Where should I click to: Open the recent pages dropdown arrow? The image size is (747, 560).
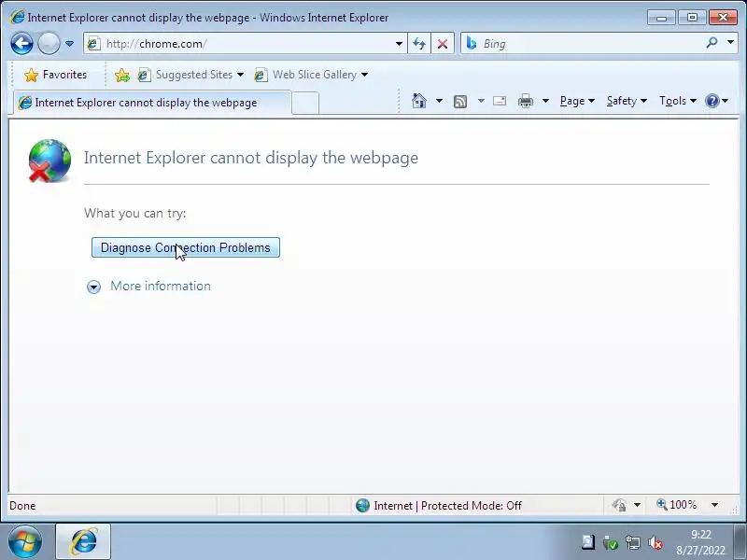(69, 44)
